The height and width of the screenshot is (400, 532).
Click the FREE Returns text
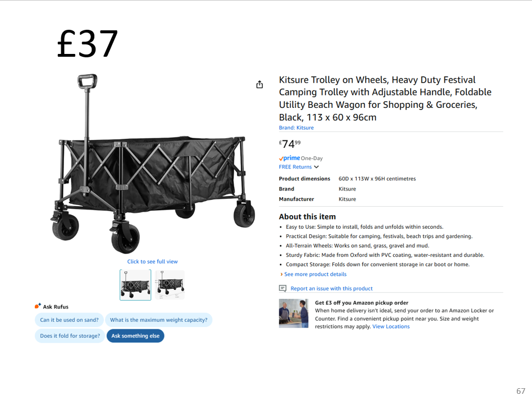[295, 167]
